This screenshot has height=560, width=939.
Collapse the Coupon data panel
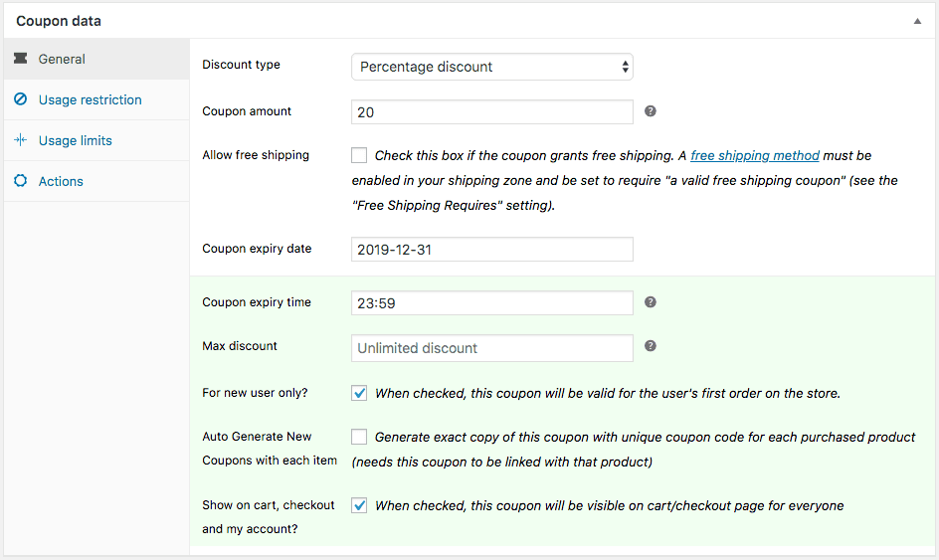(917, 21)
